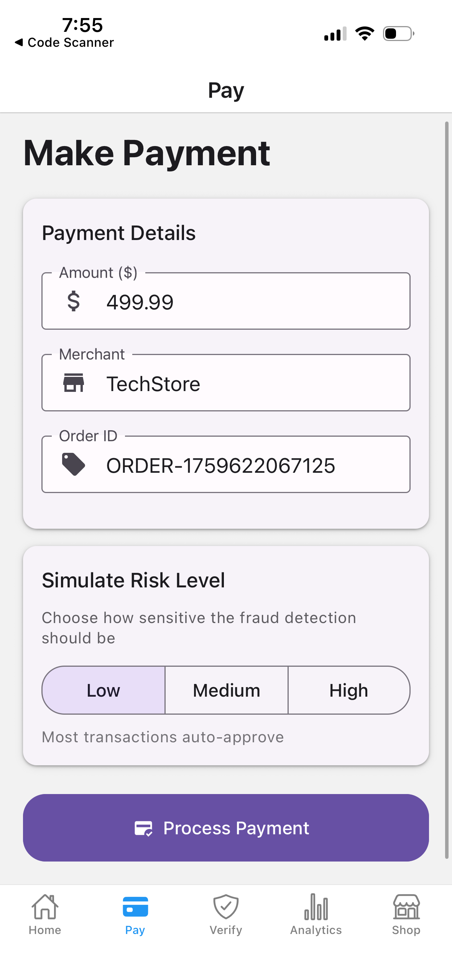The height and width of the screenshot is (980, 452).
Task: Open the Analytics bar chart icon
Action: pyautogui.click(x=316, y=907)
